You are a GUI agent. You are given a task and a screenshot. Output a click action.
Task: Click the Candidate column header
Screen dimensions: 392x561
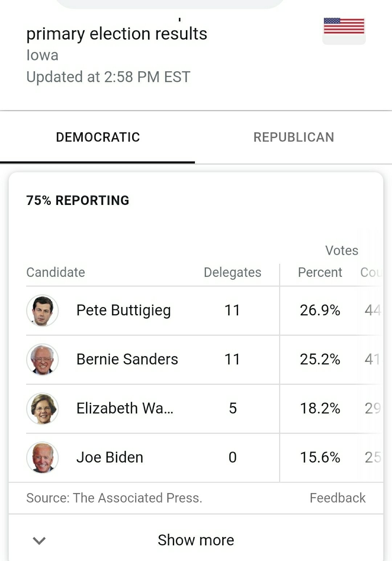tap(56, 273)
